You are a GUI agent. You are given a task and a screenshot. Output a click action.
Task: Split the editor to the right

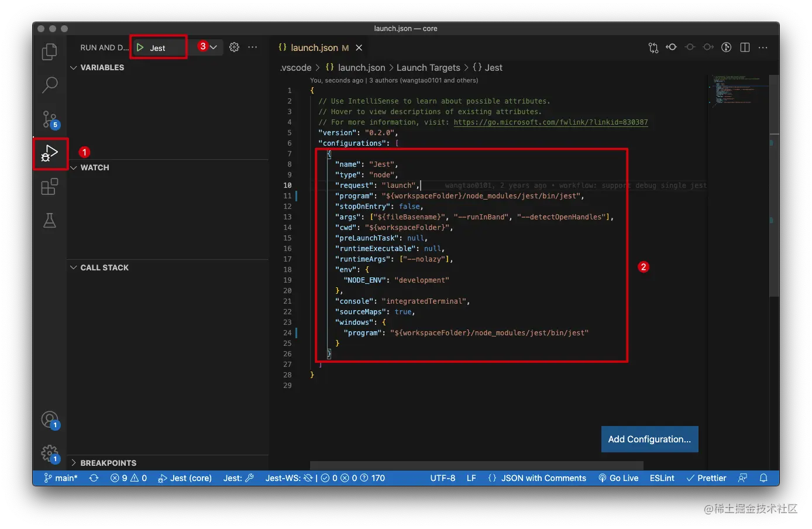click(745, 47)
